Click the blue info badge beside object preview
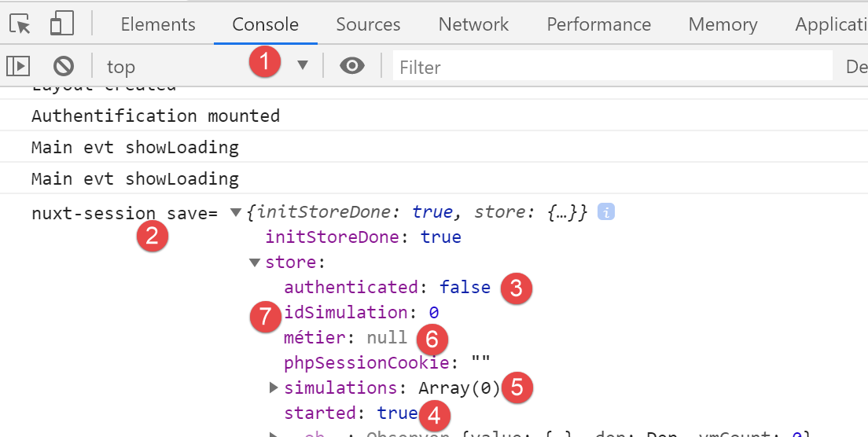Viewport: 868px width, 437px height. [605, 212]
